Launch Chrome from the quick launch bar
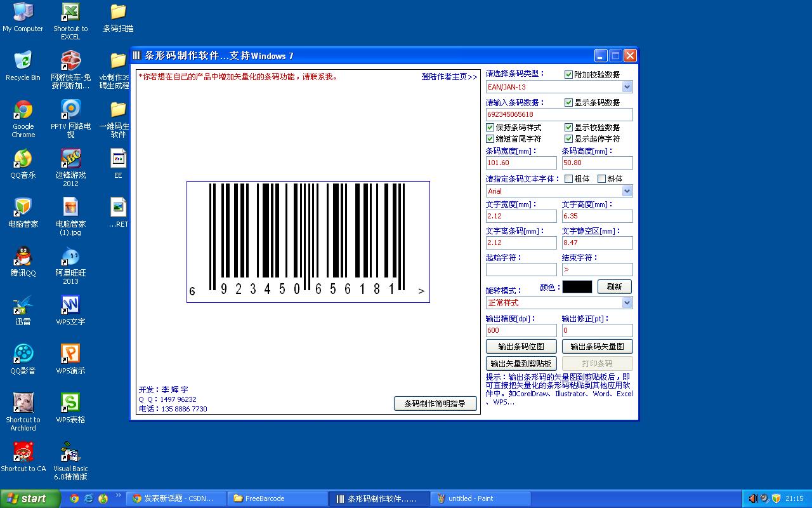The height and width of the screenshot is (508, 812). coord(74,498)
